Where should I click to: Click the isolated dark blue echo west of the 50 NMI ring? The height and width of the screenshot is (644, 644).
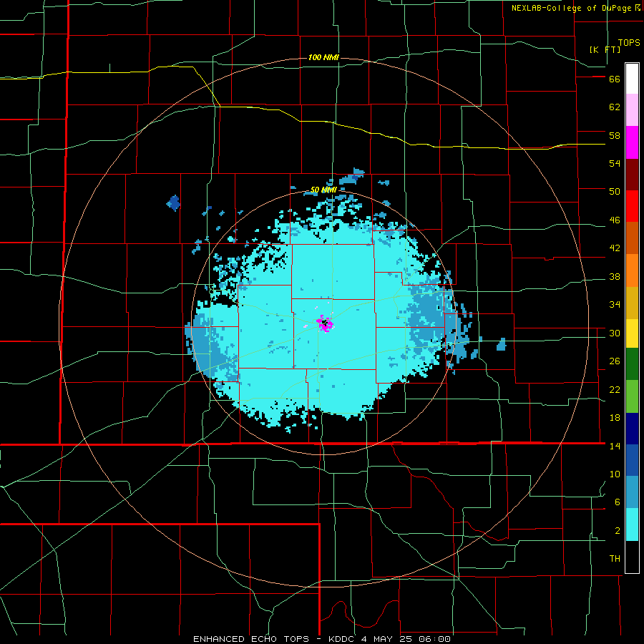173,203
